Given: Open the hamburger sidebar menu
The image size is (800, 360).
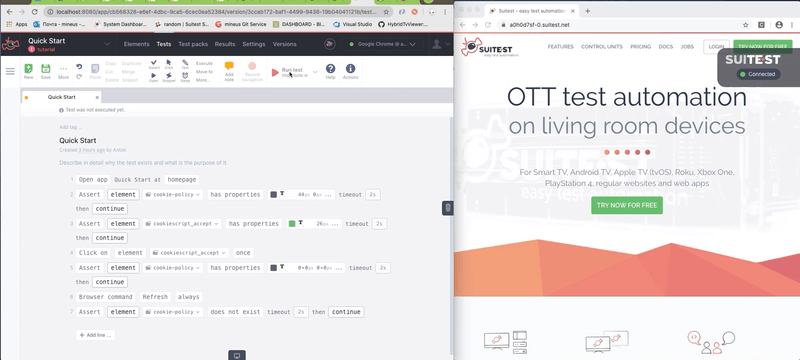Looking at the screenshot, I should [x=10, y=71].
